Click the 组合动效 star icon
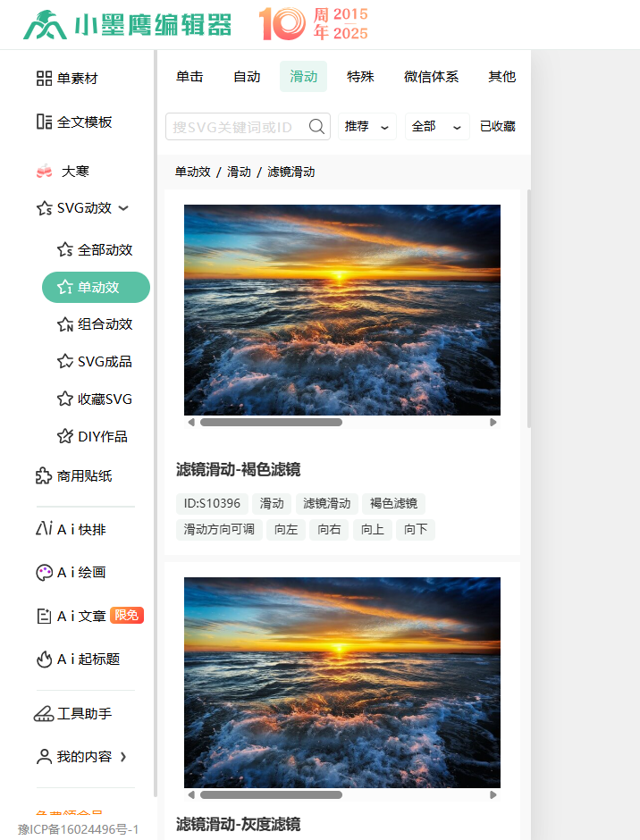 65,324
